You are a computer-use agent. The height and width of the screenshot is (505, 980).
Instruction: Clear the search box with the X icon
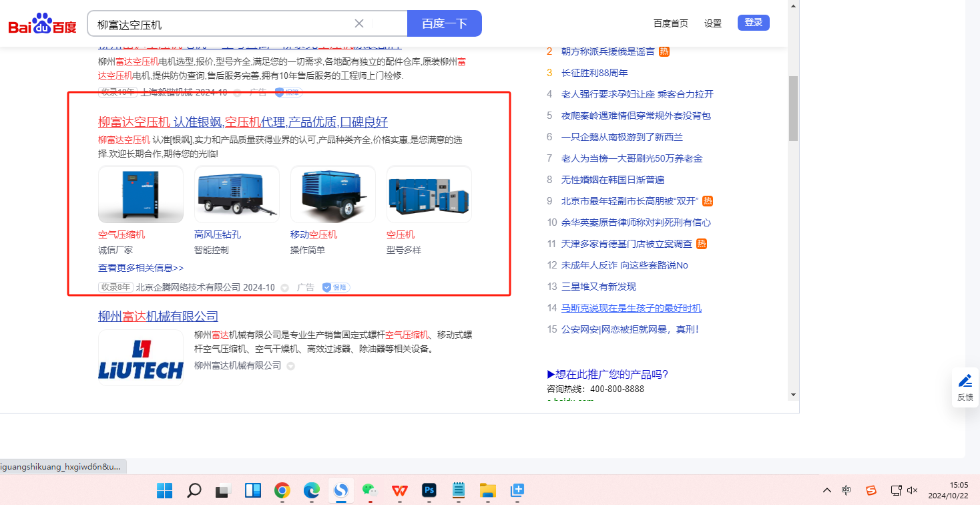pos(359,23)
